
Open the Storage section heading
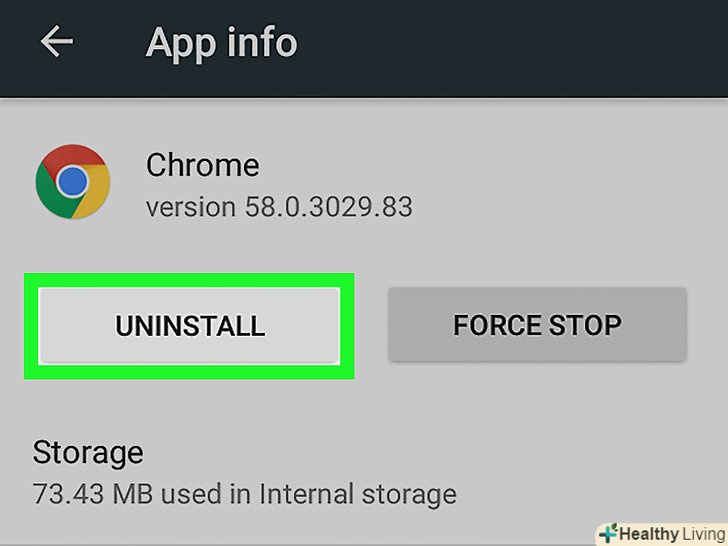(x=88, y=452)
